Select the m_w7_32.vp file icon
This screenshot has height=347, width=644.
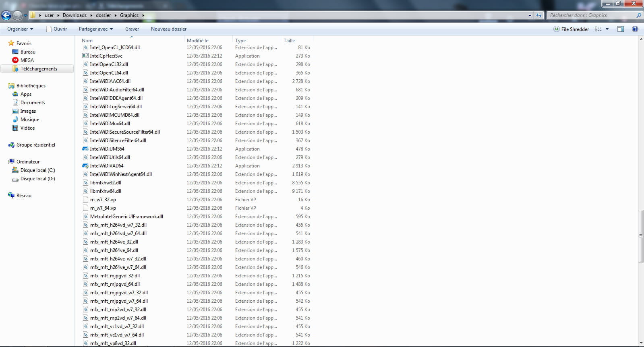[85, 199]
